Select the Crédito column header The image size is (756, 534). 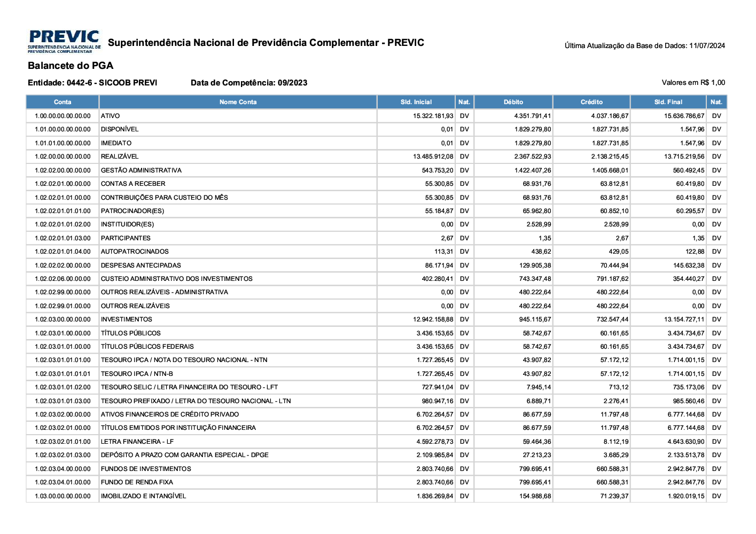point(591,102)
